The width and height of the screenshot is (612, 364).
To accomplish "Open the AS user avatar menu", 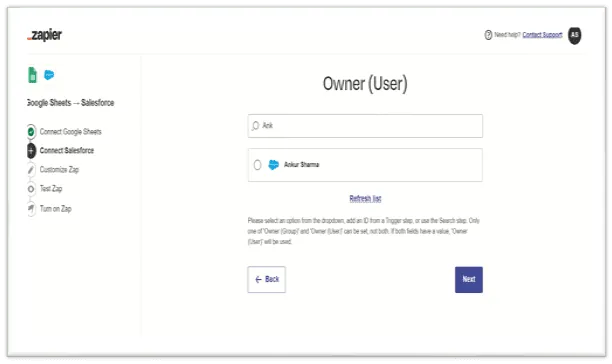I will pos(575,36).
